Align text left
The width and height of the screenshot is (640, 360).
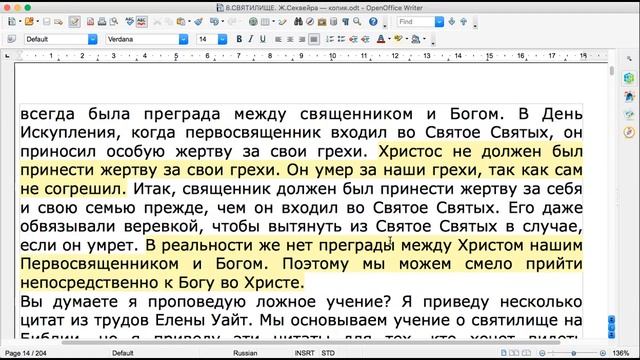(x=278, y=39)
